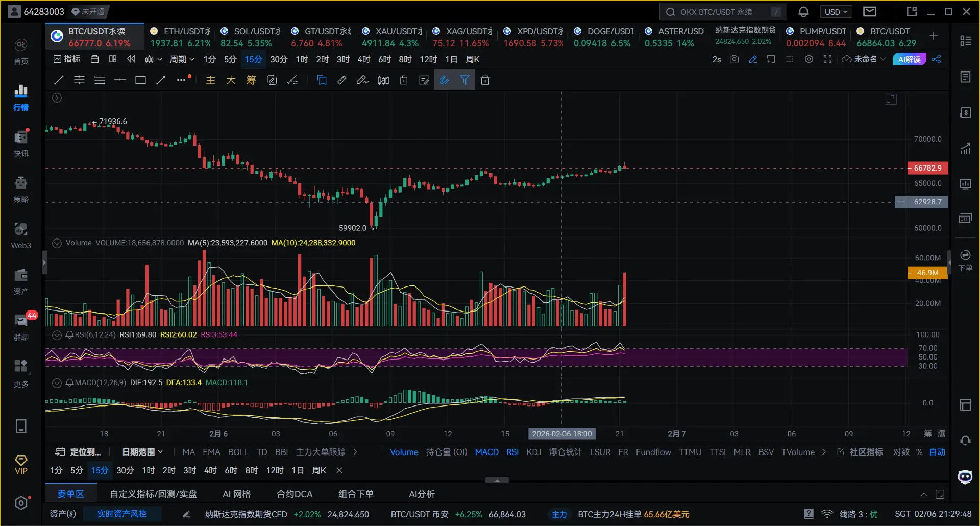Toggle the 持仓量 (OI) indicator
This screenshot has width=980, height=526.
447,452
